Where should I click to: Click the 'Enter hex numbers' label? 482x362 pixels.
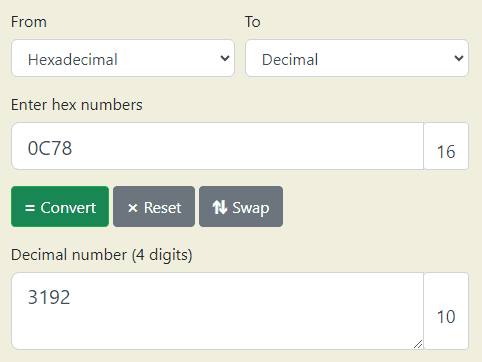click(77, 105)
